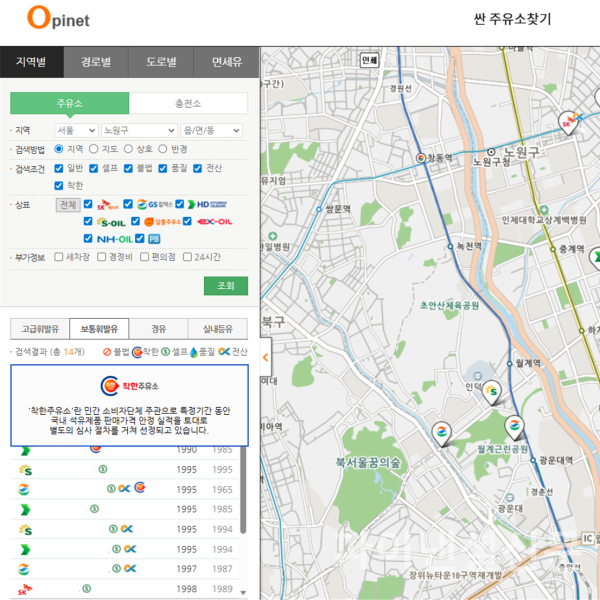The image size is (600, 600).
Task: Select the 반경 search method radio
Action: click(163, 148)
